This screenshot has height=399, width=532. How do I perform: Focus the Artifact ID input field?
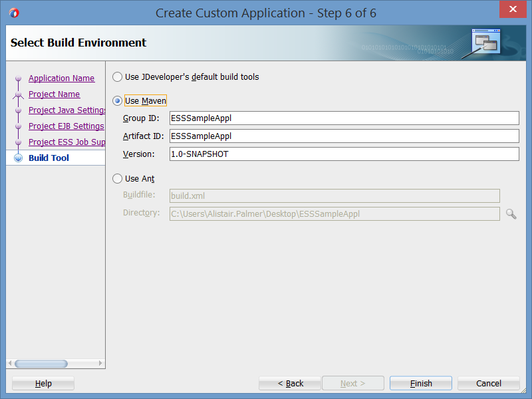[344, 136]
